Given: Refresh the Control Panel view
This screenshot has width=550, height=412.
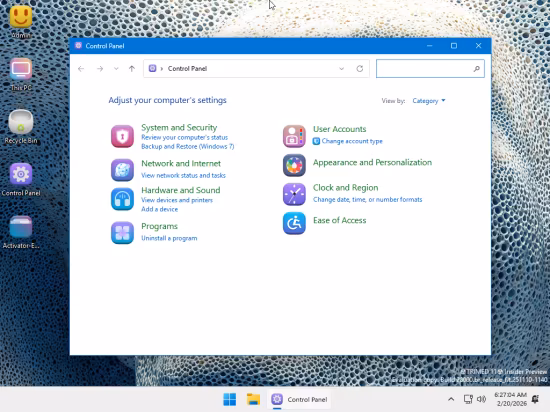Looking at the screenshot, I should point(360,69).
